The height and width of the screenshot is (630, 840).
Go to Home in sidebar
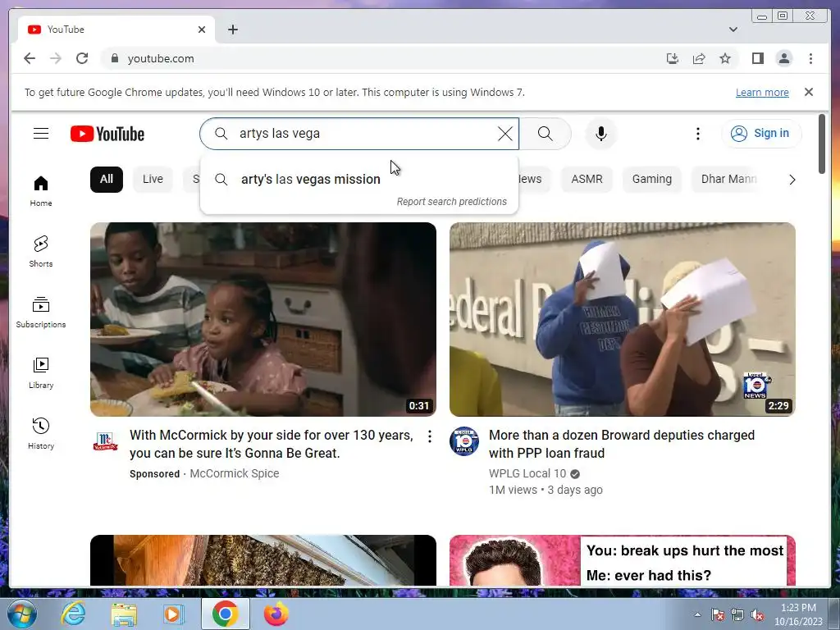pos(41,191)
